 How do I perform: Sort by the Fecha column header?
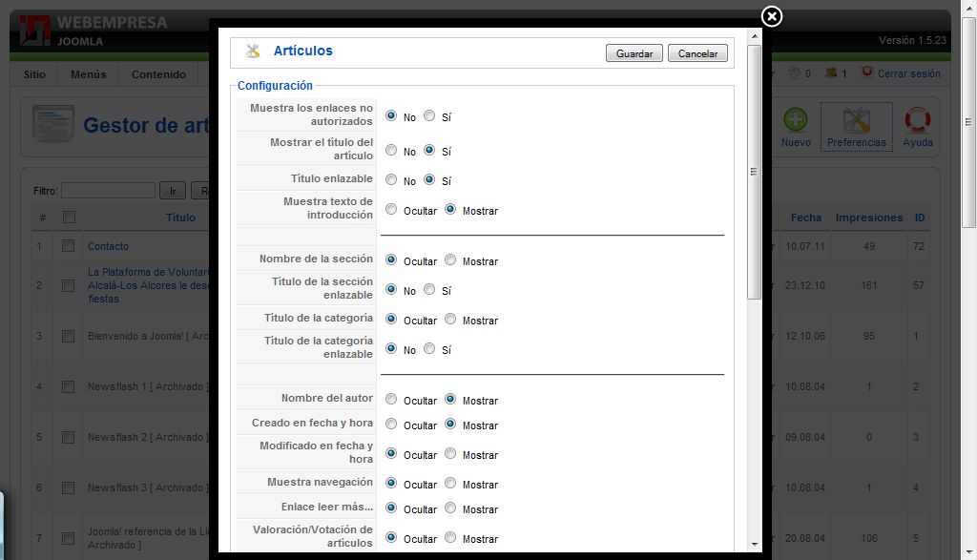[806, 218]
